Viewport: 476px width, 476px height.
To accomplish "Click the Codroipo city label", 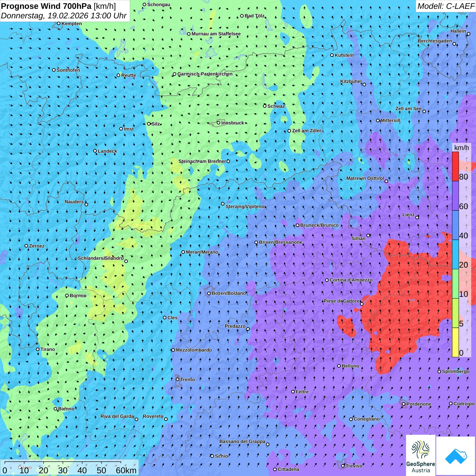I will click(x=464, y=404).
